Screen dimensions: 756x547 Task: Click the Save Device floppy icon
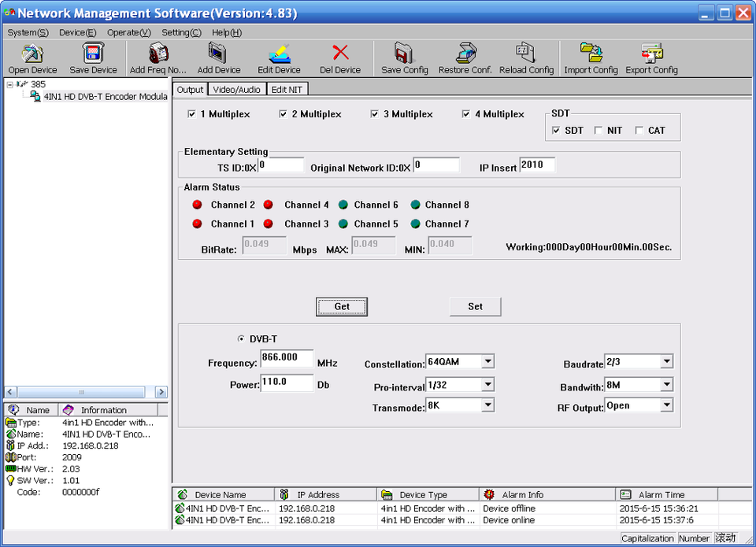click(x=93, y=54)
